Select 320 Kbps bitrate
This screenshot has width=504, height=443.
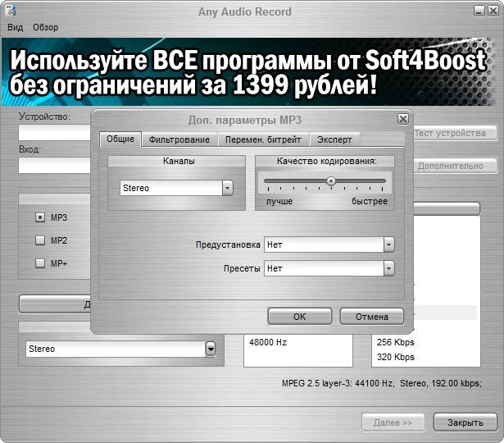(x=396, y=357)
